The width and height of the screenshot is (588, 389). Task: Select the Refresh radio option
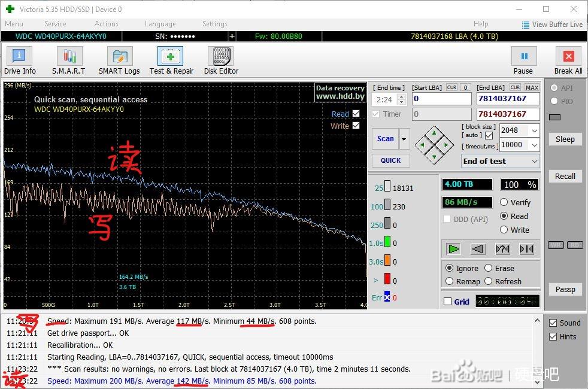point(488,281)
